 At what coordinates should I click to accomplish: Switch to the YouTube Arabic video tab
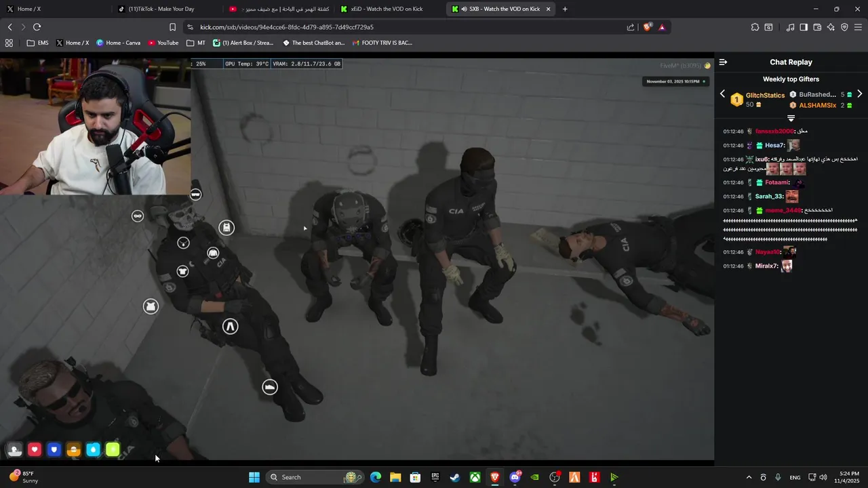tap(278, 9)
